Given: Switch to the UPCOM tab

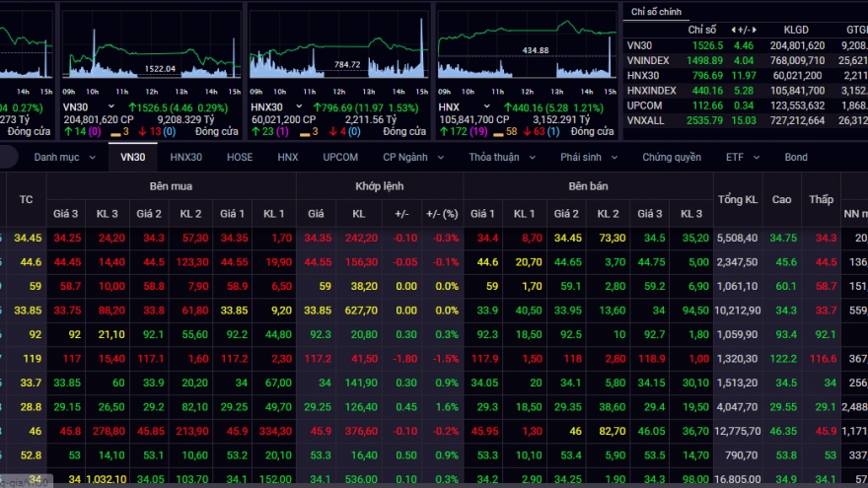Looking at the screenshot, I should (x=340, y=157).
